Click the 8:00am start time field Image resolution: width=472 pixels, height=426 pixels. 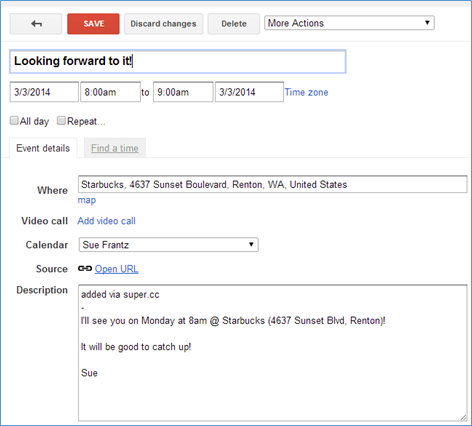tap(110, 92)
